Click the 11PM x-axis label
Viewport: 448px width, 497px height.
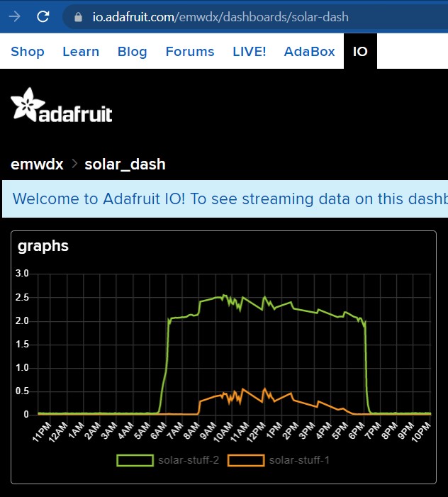42,432
